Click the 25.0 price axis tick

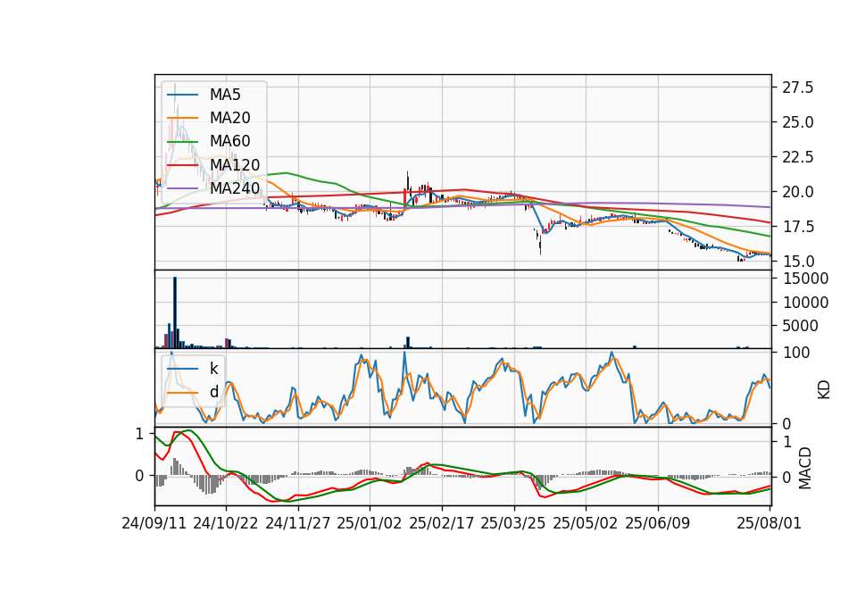pos(797,122)
